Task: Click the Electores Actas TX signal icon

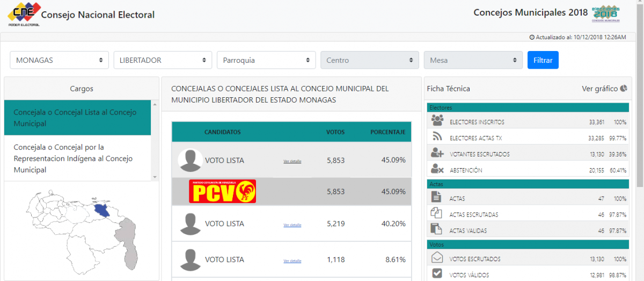Action: (437, 138)
